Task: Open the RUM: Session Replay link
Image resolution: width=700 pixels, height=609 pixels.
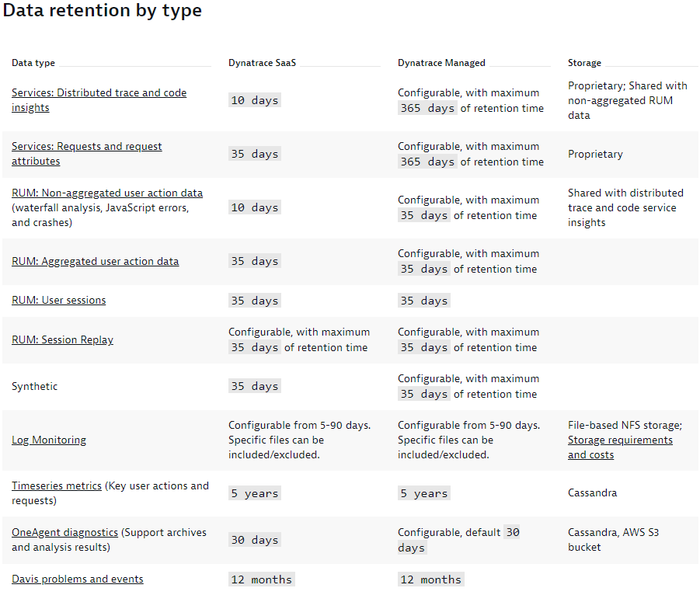Action: point(62,339)
